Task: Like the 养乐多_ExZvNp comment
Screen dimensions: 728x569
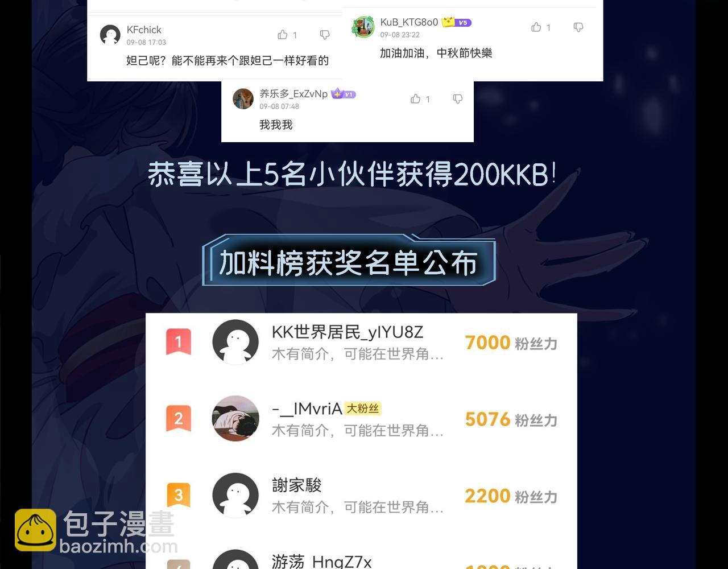Action: tap(416, 98)
